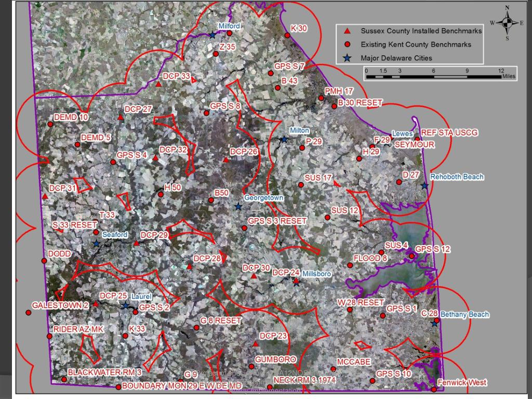Screen dimensions: 532x399
Task: Click the 'SEYMOUR' label
Action: tap(414, 144)
